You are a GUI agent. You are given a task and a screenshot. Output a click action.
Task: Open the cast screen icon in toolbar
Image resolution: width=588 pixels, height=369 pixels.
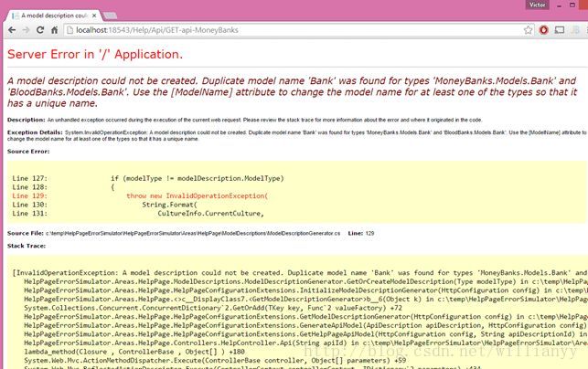pyautogui.click(x=560, y=30)
